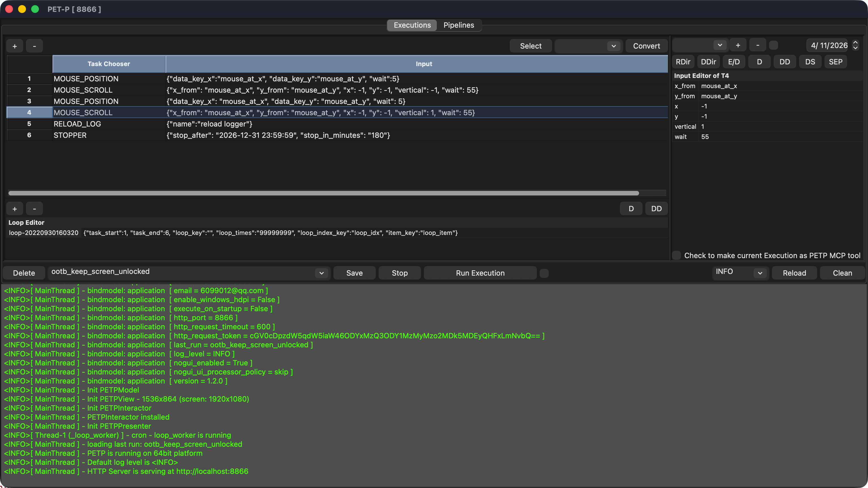868x488 pixels.
Task: Select the Executions tab
Action: (x=412, y=25)
